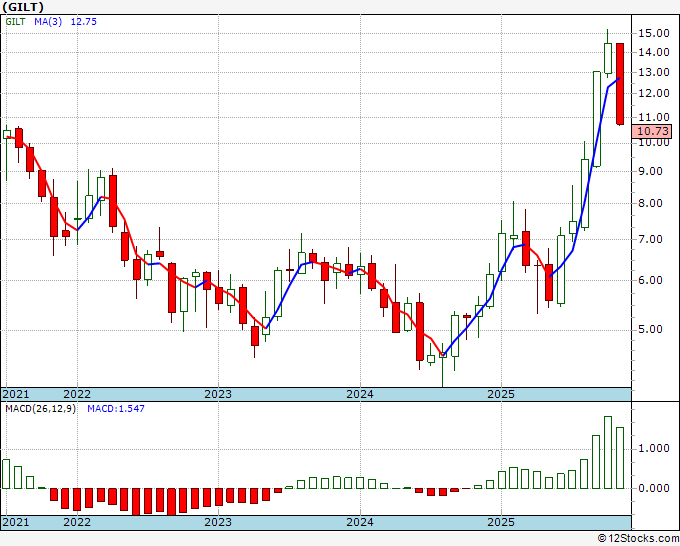The width and height of the screenshot is (680, 546).
Task: Click the 11.00 price axis label
Action: click(654, 117)
